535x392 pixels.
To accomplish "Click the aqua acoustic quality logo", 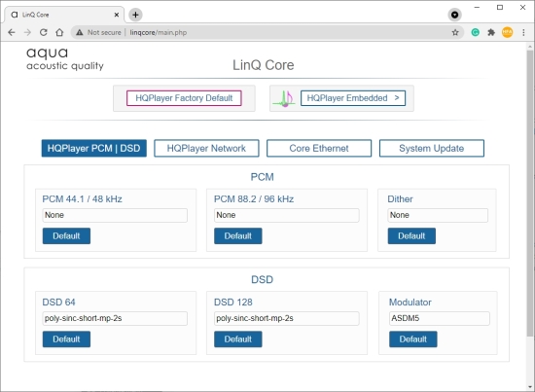I will click(x=65, y=58).
